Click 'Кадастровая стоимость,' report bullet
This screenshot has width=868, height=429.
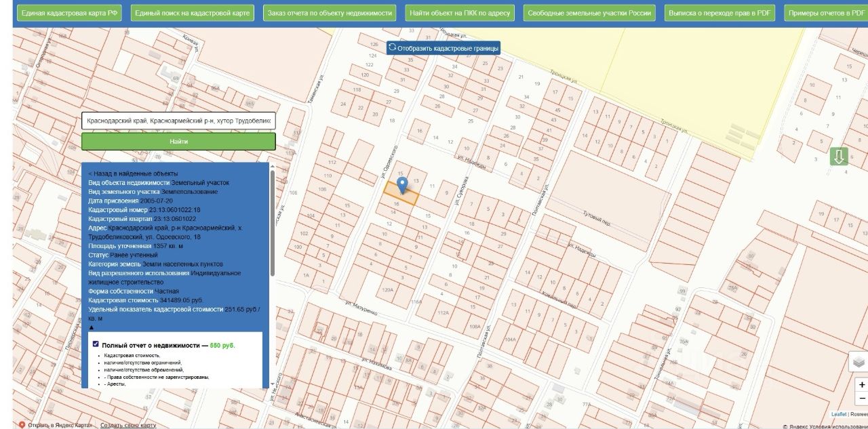(x=132, y=355)
